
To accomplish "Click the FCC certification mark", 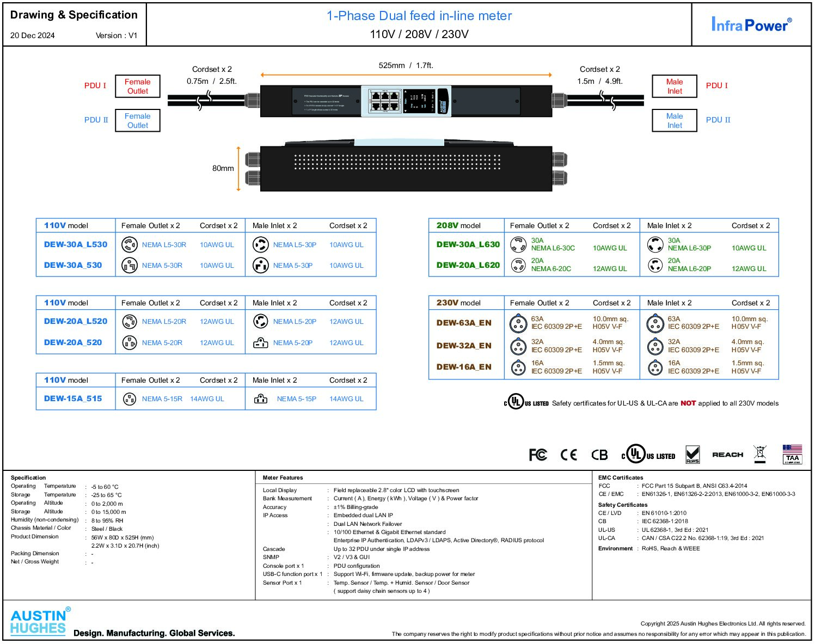I will [538, 455].
